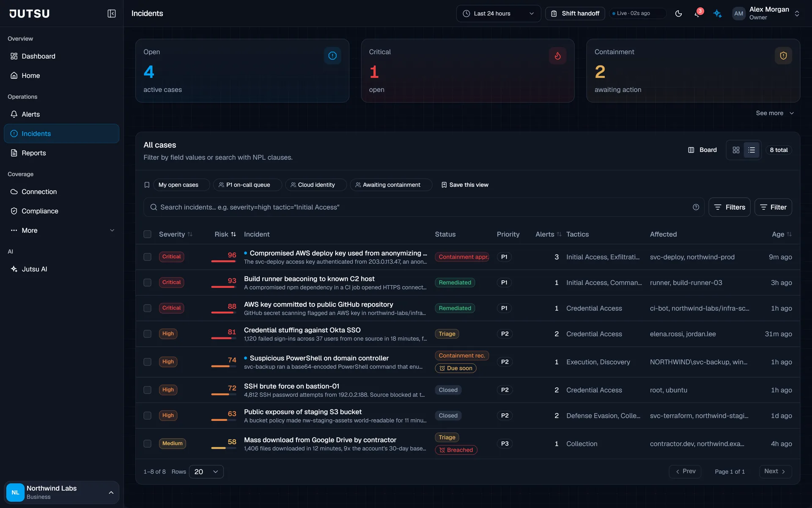Check the Build runner beaconing row
Viewport: 812px width, 508px height.
point(147,282)
